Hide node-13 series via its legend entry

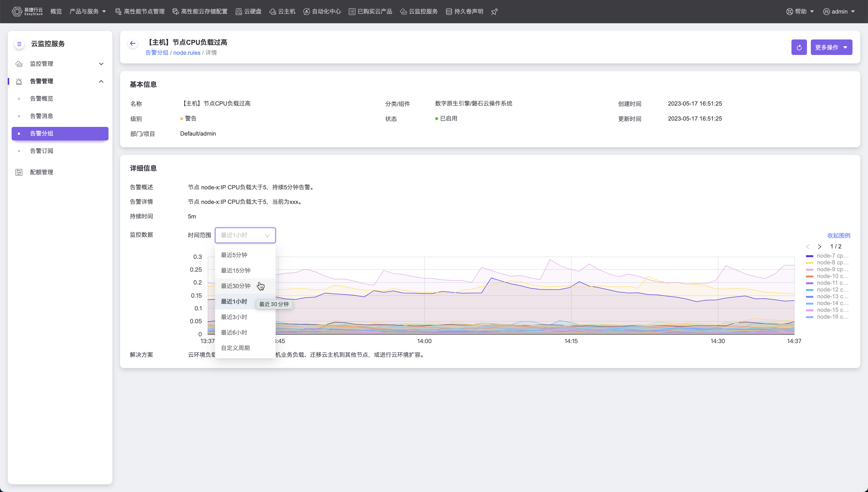click(832, 296)
